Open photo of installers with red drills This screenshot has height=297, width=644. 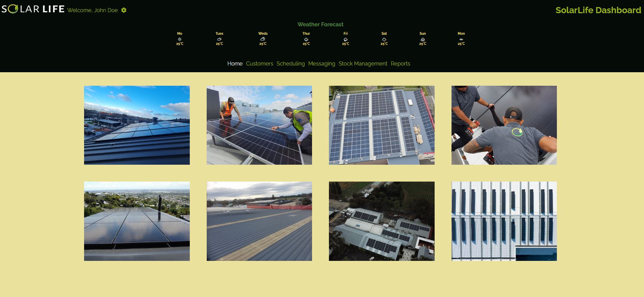point(504,125)
